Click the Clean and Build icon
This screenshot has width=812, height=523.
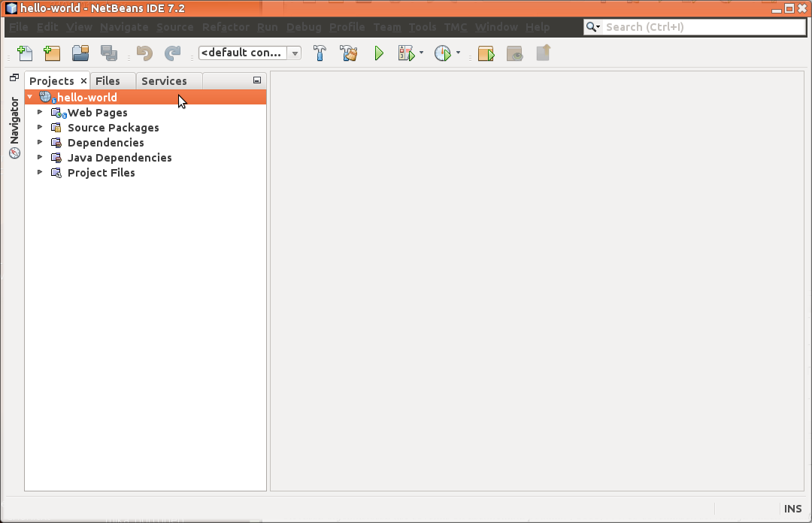348,53
